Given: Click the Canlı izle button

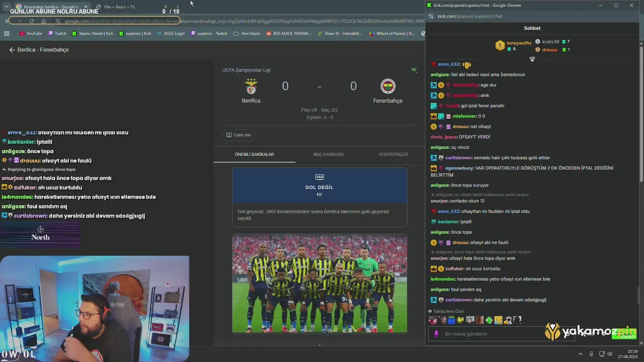Looking at the screenshot, I should 238,135.
